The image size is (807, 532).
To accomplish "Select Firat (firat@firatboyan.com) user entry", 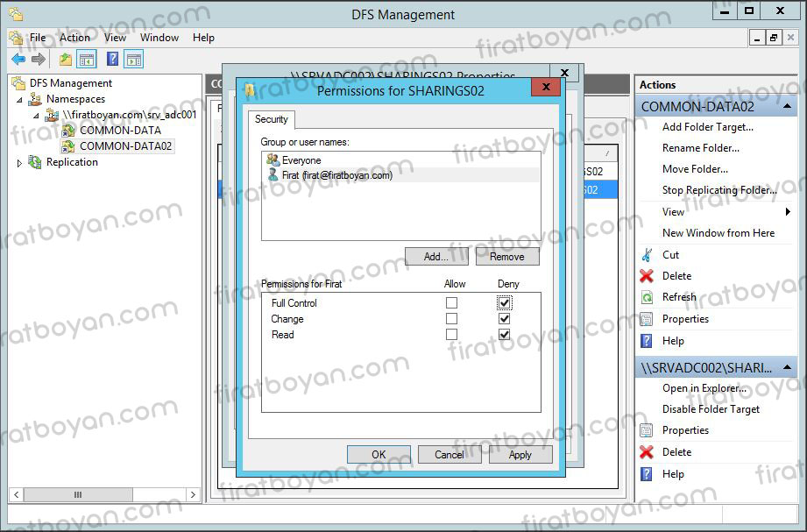I will point(401,175).
